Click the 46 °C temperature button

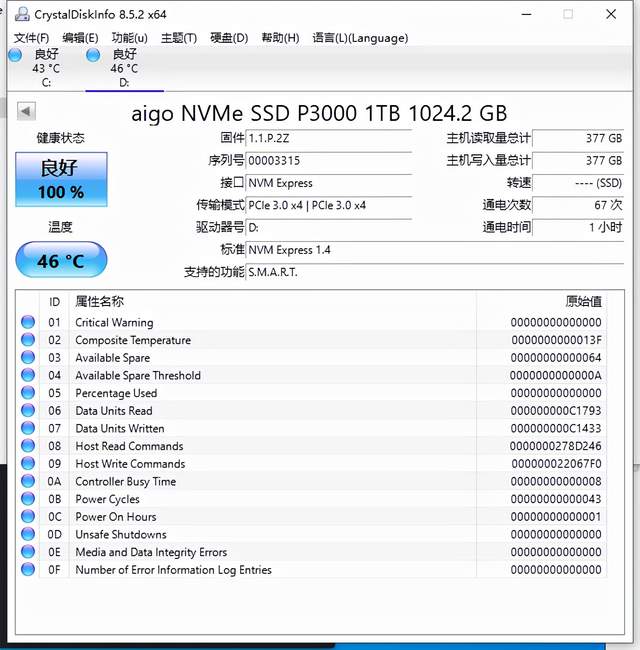(x=61, y=260)
